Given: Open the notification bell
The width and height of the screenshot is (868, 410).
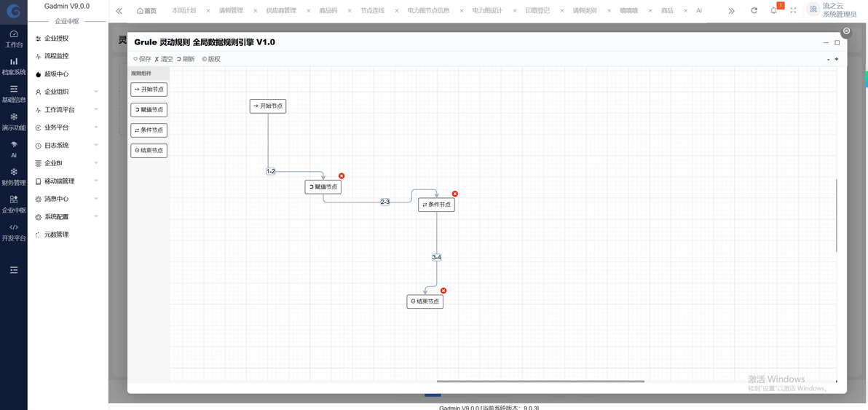Looking at the screenshot, I should [x=774, y=10].
